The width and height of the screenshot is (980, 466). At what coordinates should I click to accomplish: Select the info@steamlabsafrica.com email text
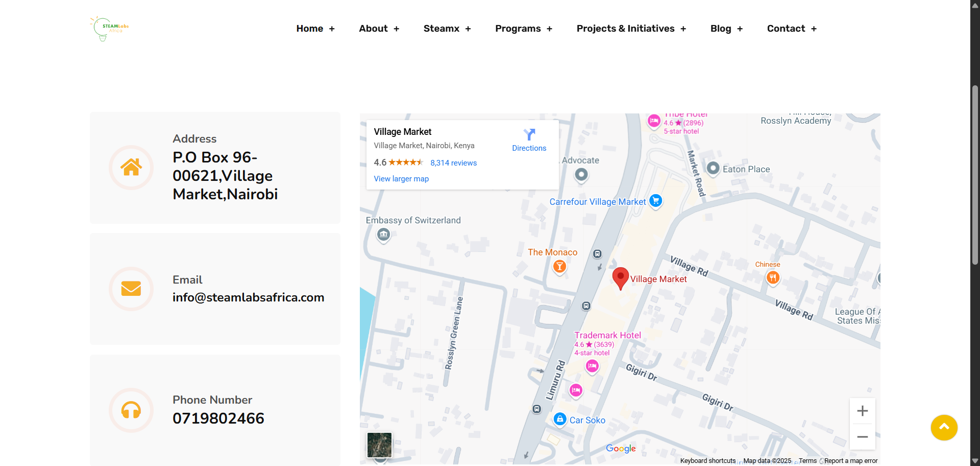pos(248,297)
